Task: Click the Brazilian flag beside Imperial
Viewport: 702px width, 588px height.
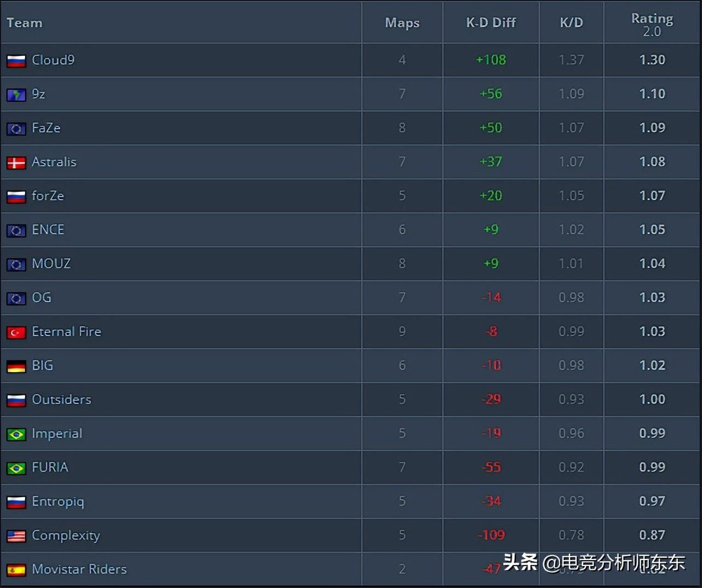Action: (x=16, y=434)
